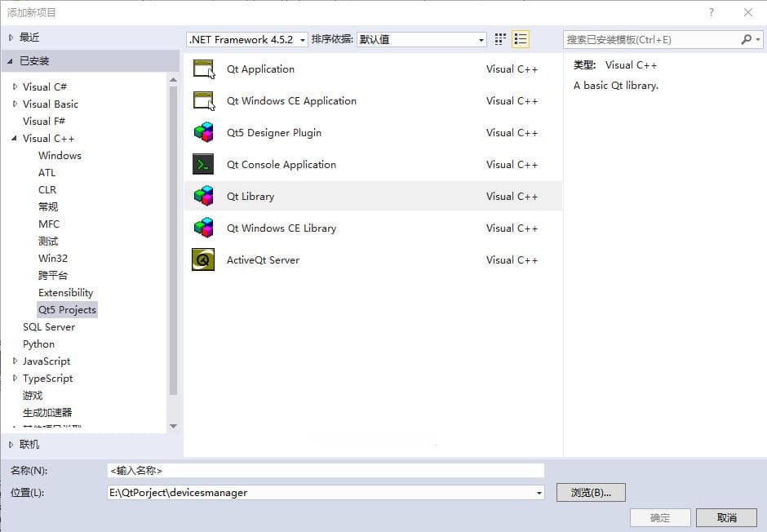Close the 添加新项目 dialog

tap(748, 13)
